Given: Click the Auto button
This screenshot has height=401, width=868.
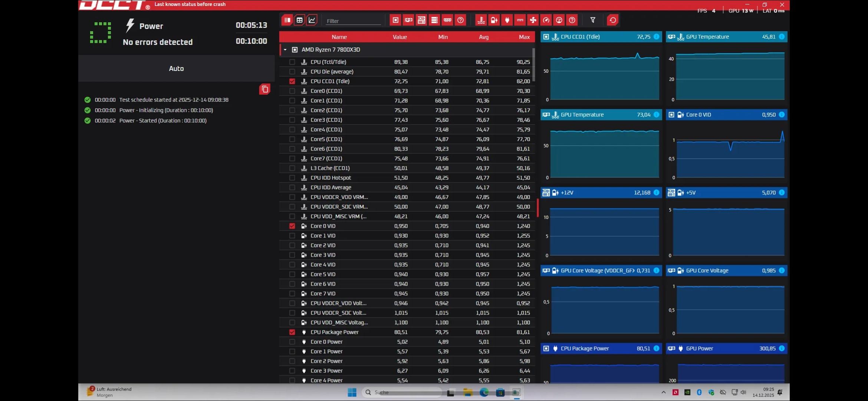Looking at the screenshot, I should pos(176,68).
